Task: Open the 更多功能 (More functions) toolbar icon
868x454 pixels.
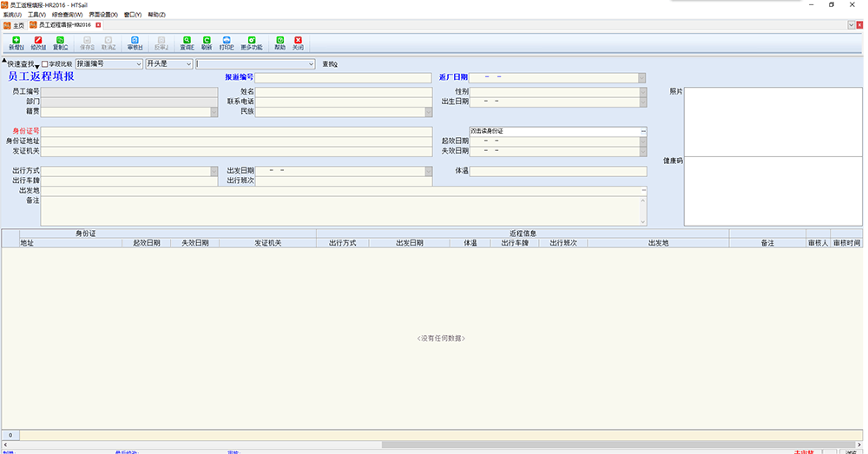Action: click(x=252, y=43)
